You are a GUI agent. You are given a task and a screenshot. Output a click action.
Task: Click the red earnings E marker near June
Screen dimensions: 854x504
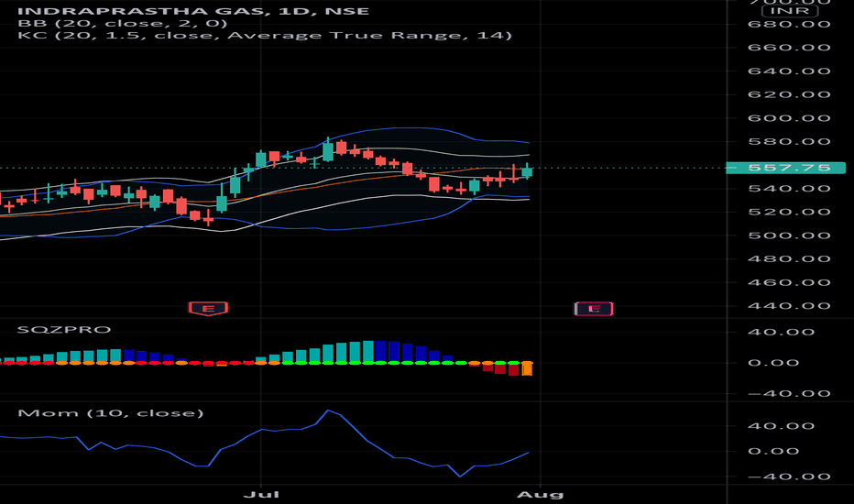(x=208, y=309)
